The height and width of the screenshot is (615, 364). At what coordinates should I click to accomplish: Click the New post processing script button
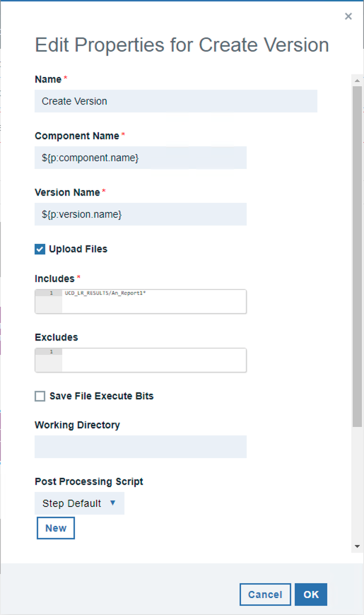pos(56,528)
